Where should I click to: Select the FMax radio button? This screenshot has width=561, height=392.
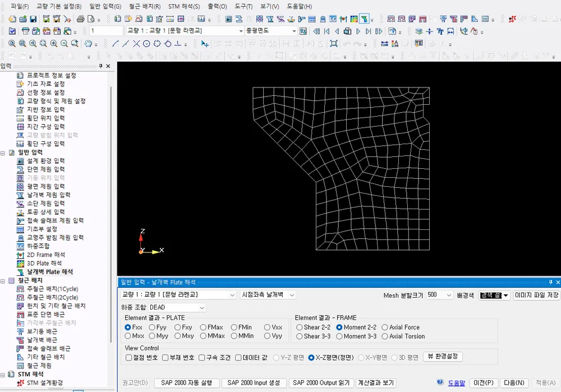pyautogui.click(x=211, y=328)
